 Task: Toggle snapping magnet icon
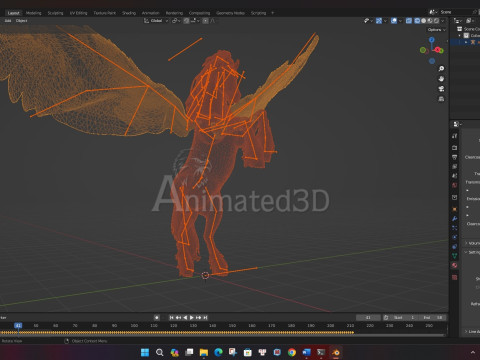coord(186,21)
